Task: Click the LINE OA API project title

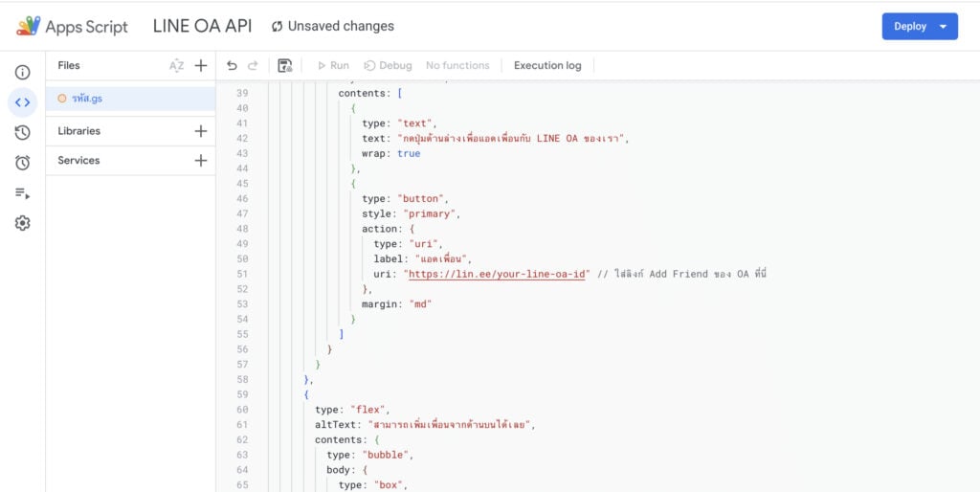Action: [x=203, y=26]
